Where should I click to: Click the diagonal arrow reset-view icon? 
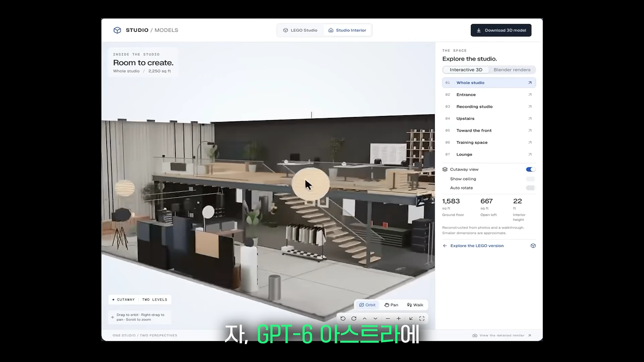coord(411,318)
